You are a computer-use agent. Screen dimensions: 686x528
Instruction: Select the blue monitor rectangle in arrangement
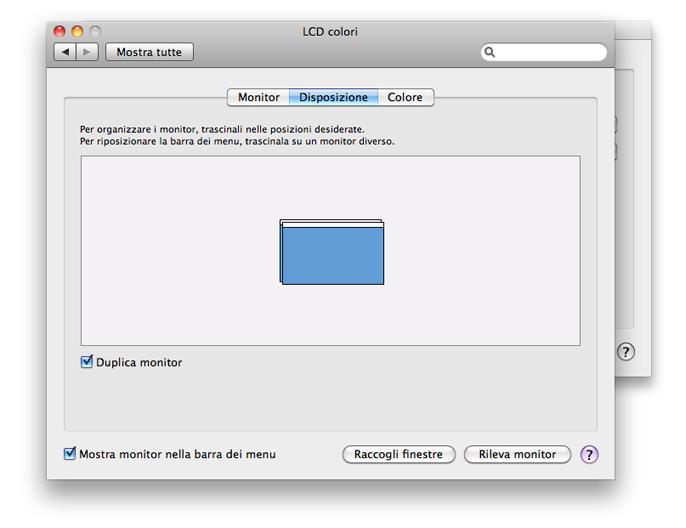(333, 256)
